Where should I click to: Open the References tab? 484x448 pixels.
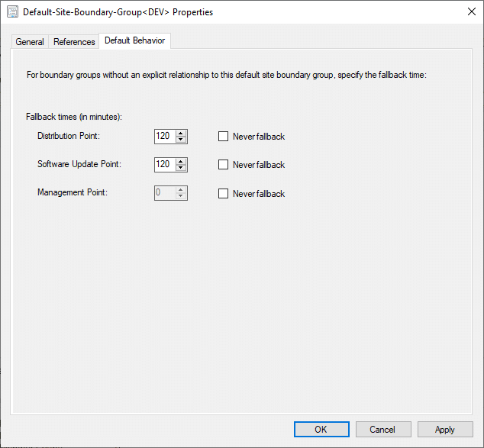(x=74, y=42)
